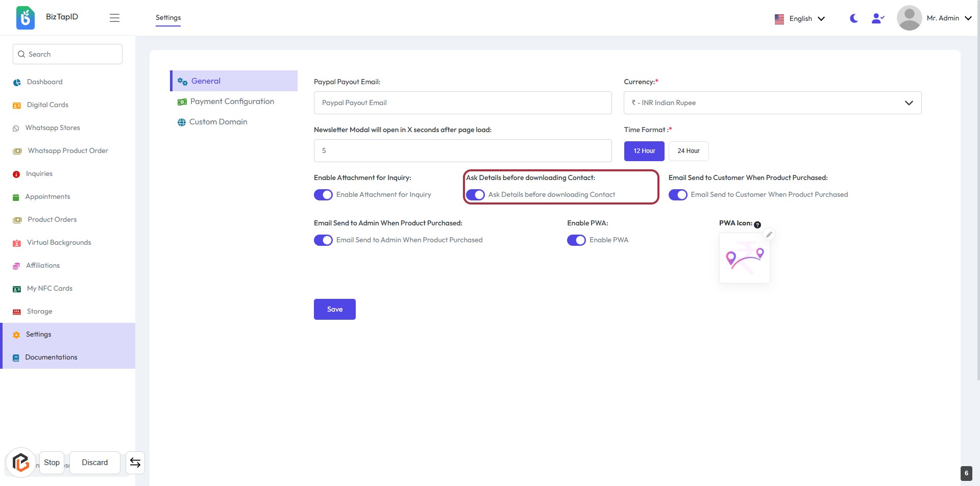
Task: Expand the English language selector
Action: click(x=799, y=19)
